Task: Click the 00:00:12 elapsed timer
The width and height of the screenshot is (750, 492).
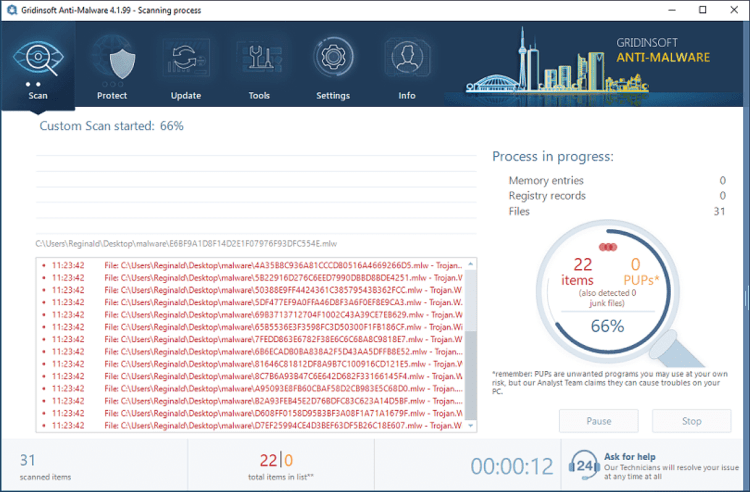Action: (x=512, y=466)
